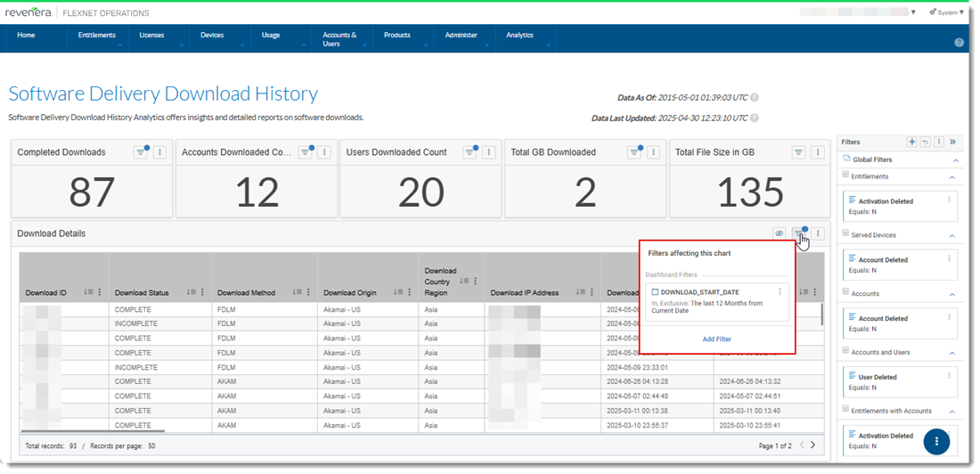980x474 pixels.
Task: Open the options menu of DOWNLOAD_START_DATE filter
Action: [780, 291]
